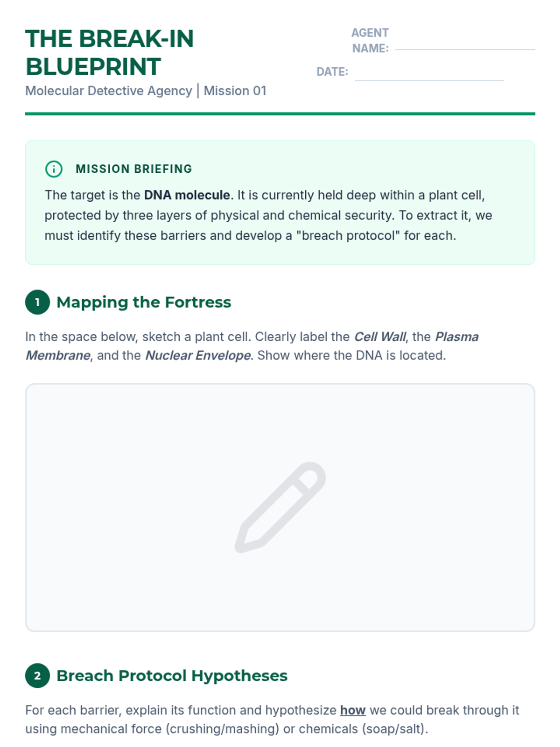This screenshot has width=560, height=747.
Task: Click the numbered circle badge 1
Action: [37, 302]
